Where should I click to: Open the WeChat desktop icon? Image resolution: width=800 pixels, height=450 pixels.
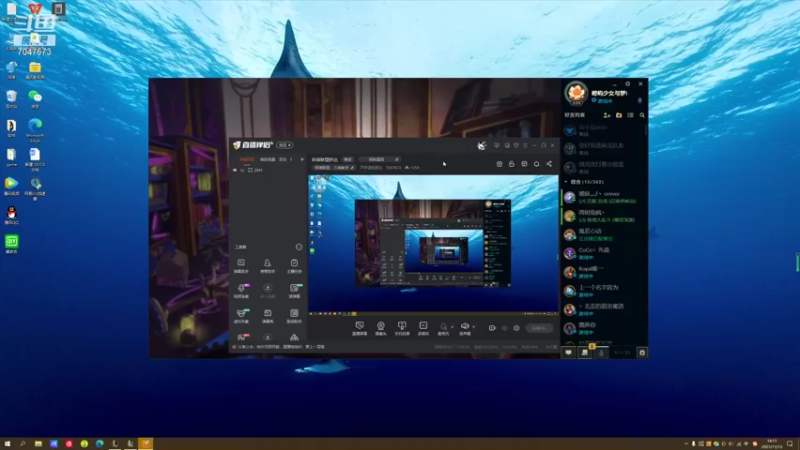point(35,98)
